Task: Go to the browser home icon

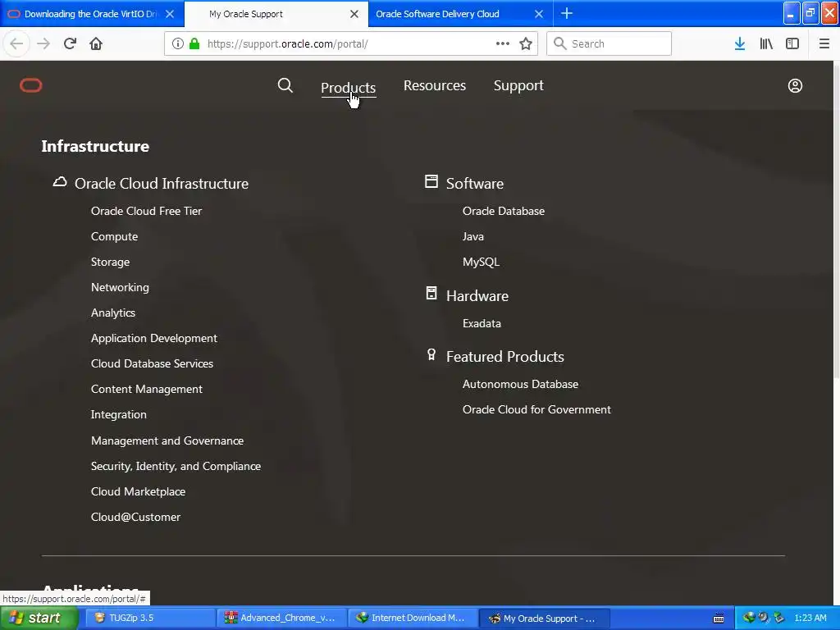Action: tap(96, 44)
